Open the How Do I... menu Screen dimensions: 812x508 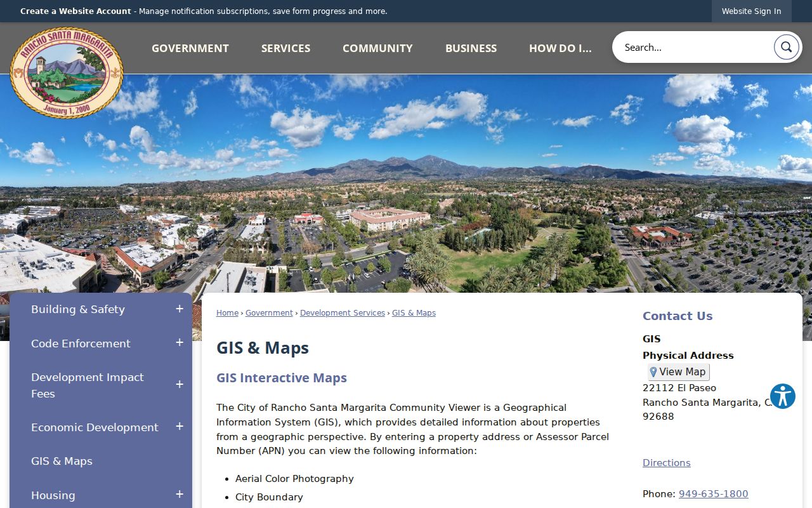tap(560, 48)
